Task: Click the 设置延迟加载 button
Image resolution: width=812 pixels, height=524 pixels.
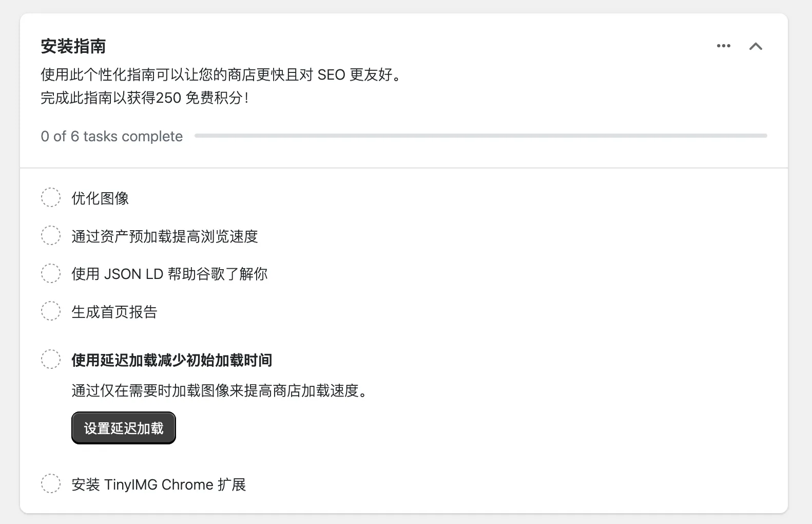Action: point(123,427)
